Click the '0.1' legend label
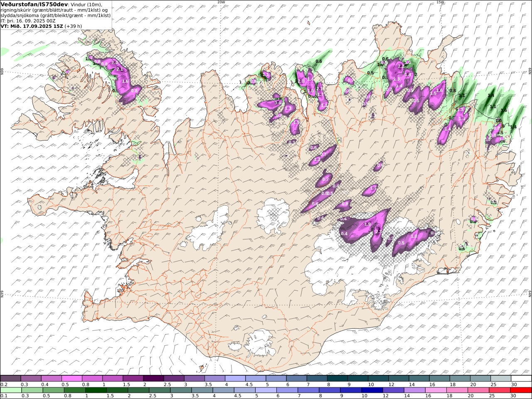This screenshot has height=399, width=532. click(3, 396)
